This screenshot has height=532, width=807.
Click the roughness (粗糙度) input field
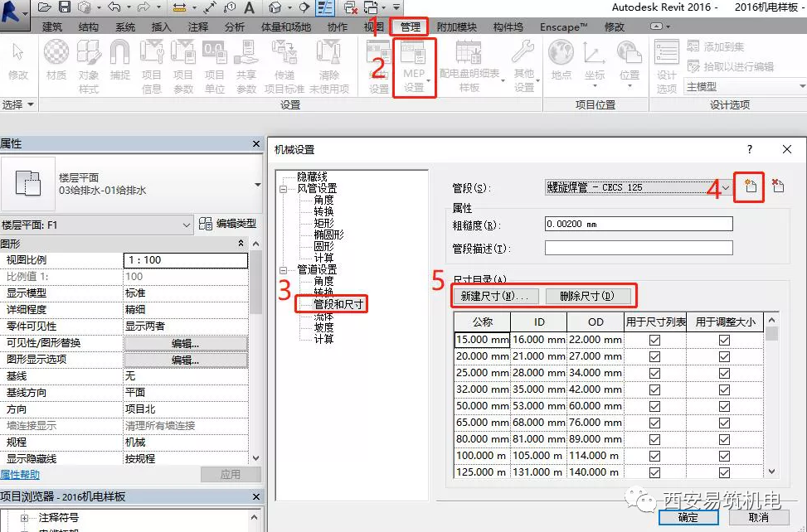coord(639,224)
